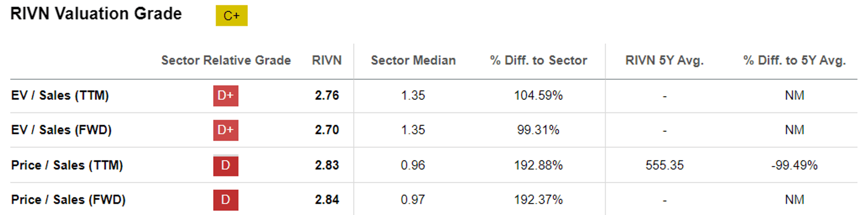868x215 pixels.
Task: Click the Sector Median column header
Action: 413,60
